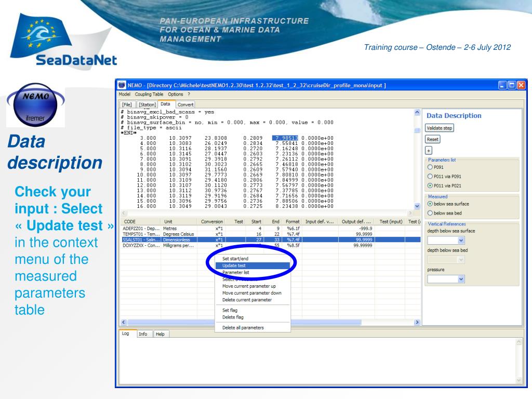Choose Delete all parameters
This screenshot has width=532, height=399.
252,327
